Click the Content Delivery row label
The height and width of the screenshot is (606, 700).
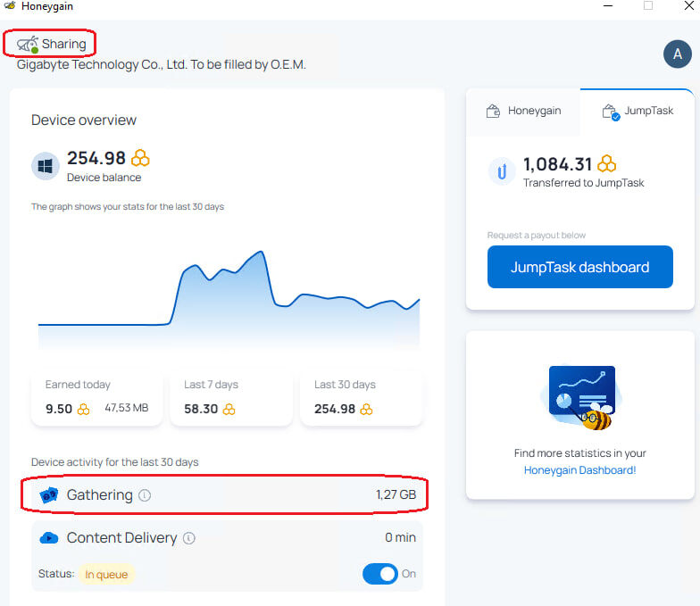(x=121, y=538)
